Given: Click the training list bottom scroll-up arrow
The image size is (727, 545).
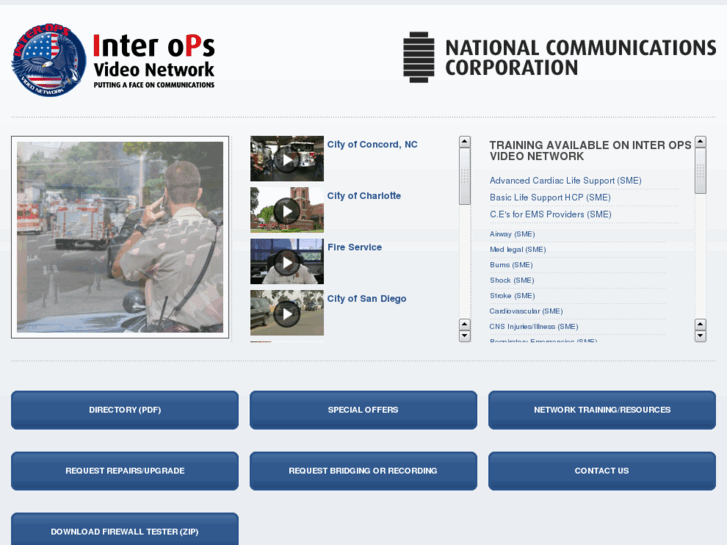Looking at the screenshot, I should click(701, 324).
